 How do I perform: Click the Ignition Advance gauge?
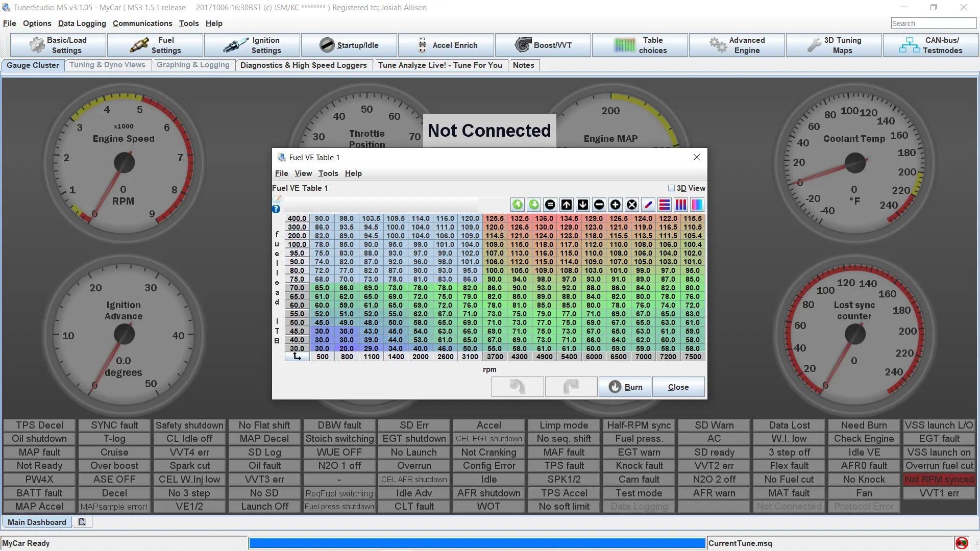click(124, 335)
